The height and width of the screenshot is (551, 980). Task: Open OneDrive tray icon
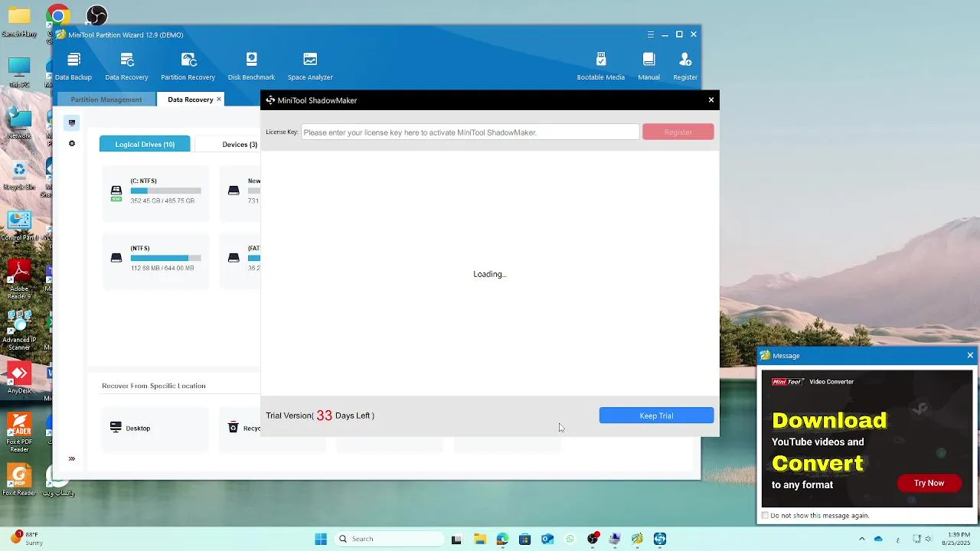click(878, 539)
